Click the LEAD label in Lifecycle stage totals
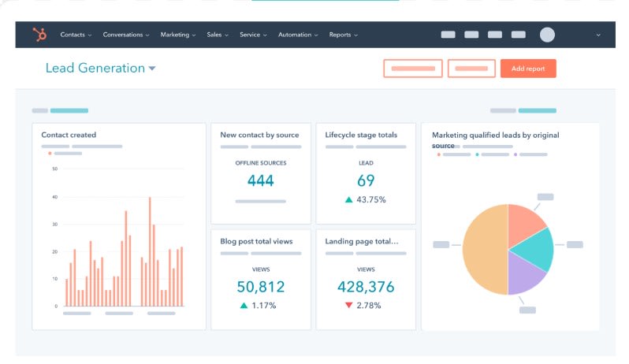Screen dimensions: 629x364 [x=366, y=163]
